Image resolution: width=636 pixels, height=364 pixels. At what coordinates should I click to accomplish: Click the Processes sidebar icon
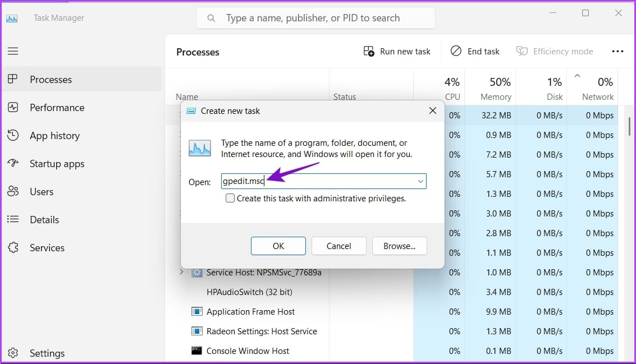[13, 79]
